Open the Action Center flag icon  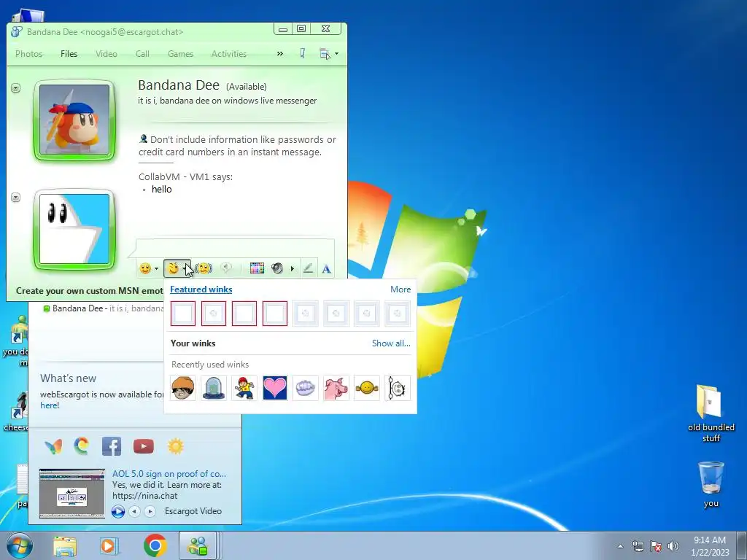656,546
